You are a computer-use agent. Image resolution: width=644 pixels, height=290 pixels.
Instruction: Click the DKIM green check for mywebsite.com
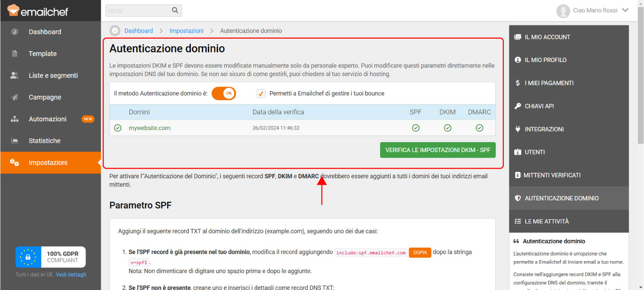(x=448, y=128)
